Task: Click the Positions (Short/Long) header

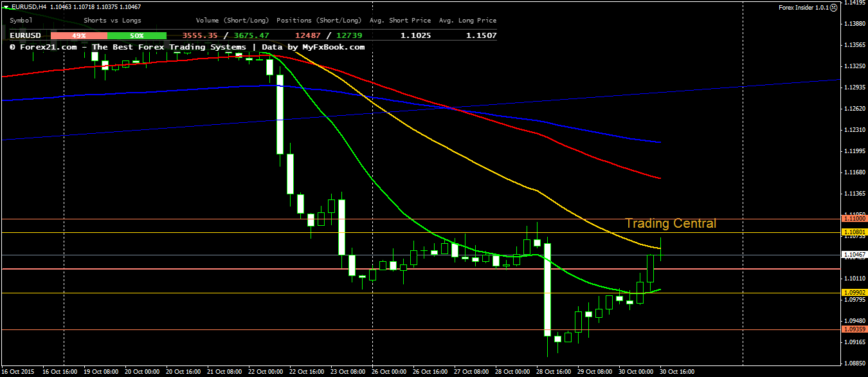Action: (x=318, y=21)
